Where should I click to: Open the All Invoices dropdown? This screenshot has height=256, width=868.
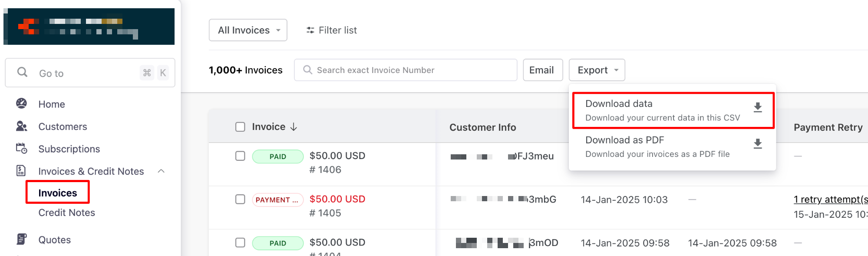(x=248, y=30)
